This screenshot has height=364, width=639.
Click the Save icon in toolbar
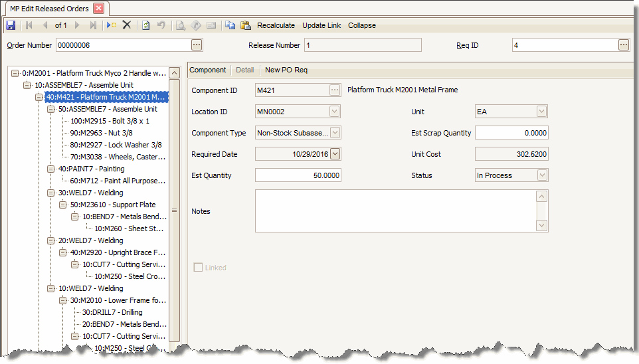(11, 25)
